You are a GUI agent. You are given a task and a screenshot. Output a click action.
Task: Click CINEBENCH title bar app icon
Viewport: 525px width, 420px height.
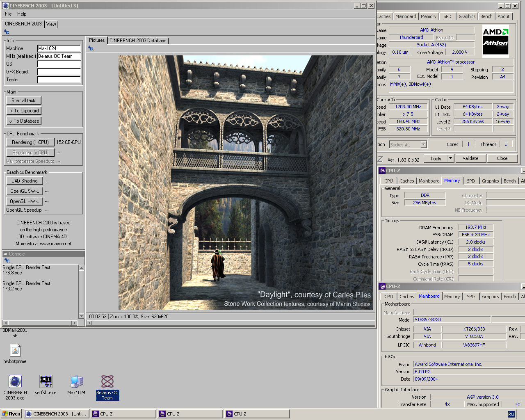(6, 6)
